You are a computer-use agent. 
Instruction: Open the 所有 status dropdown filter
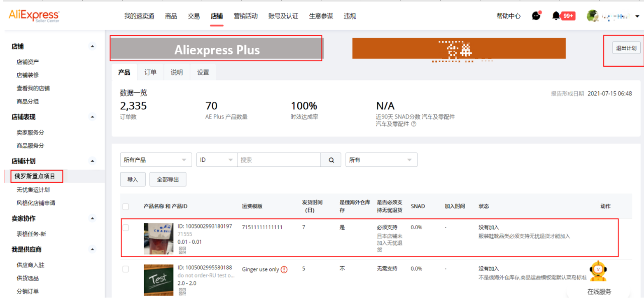tap(381, 160)
